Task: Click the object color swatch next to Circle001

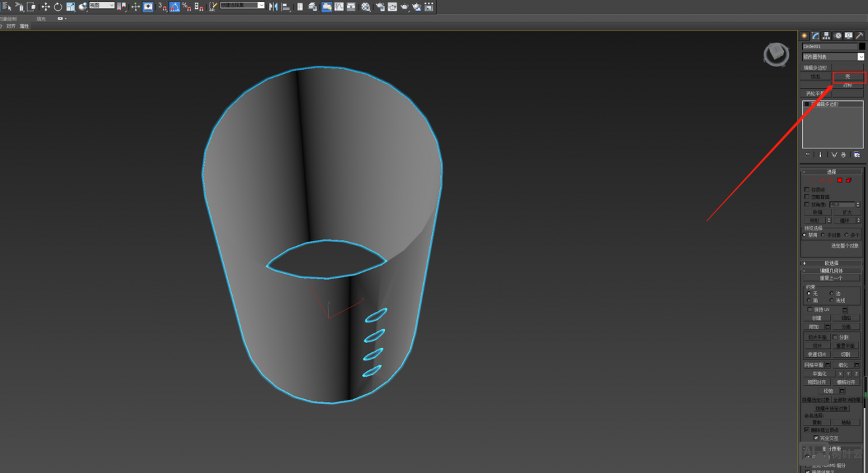Action: [x=862, y=46]
